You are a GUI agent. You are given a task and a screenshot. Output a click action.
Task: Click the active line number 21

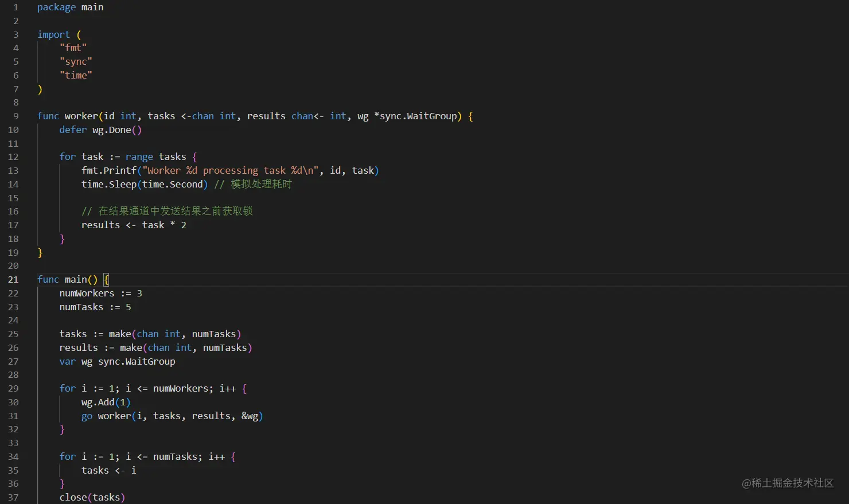coord(13,280)
